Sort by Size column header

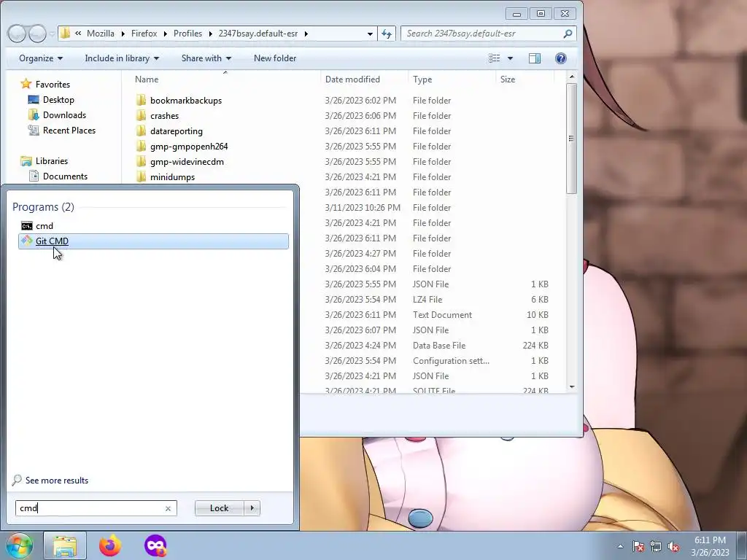pos(508,79)
